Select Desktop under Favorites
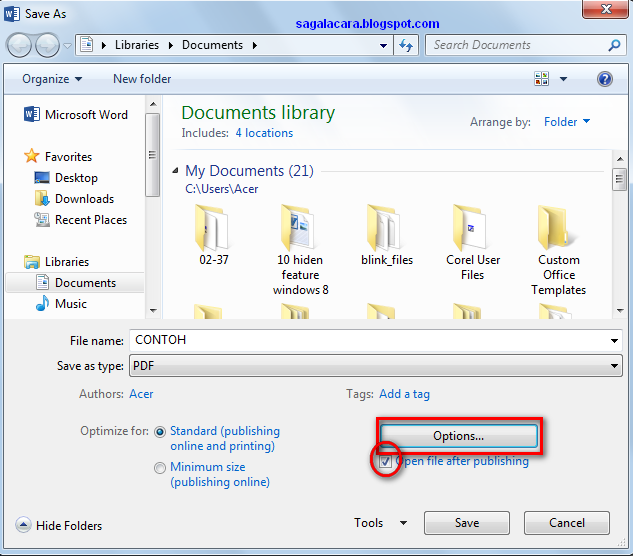This screenshot has width=633, height=556. (66, 178)
